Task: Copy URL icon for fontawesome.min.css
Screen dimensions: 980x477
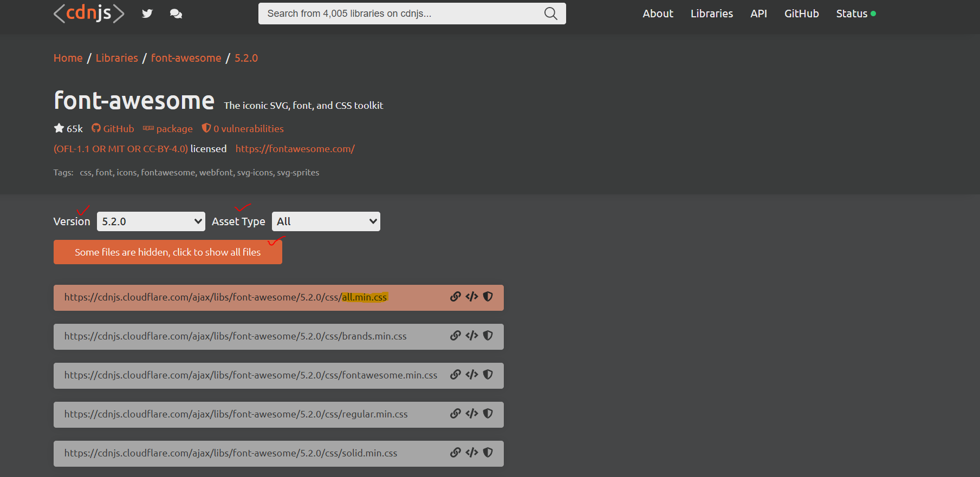Action: coord(456,375)
